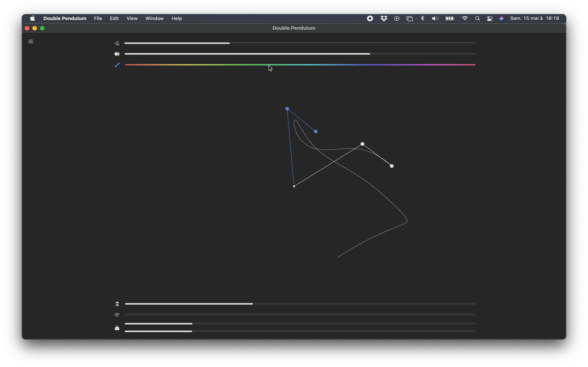Click the Dropbox menu bar icon
Viewport: 588px width, 367px height.
(x=384, y=18)
